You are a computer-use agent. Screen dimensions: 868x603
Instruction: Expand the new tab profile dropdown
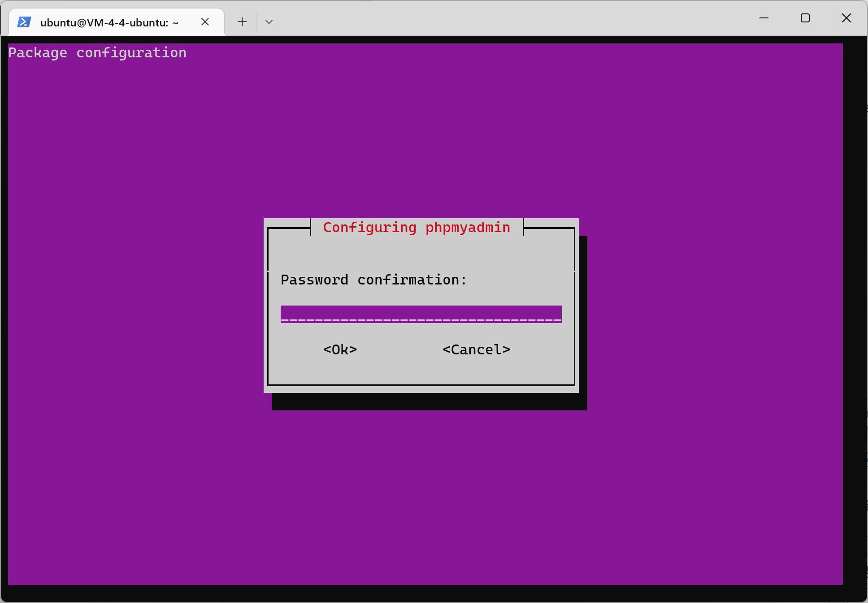[x=269, y=22]
